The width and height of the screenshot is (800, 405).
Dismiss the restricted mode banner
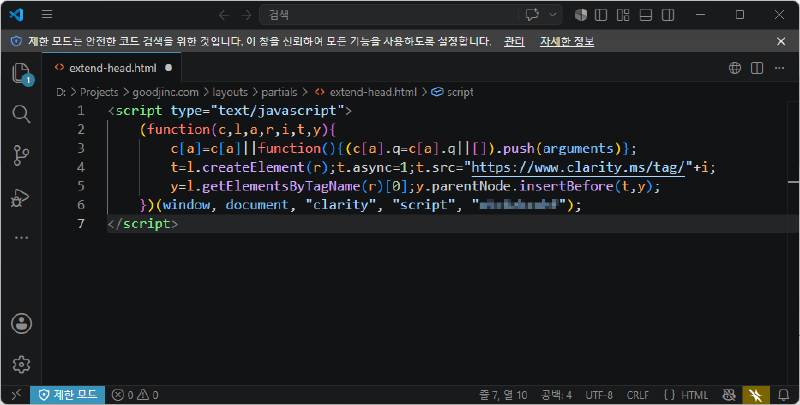tap(781, 41)
